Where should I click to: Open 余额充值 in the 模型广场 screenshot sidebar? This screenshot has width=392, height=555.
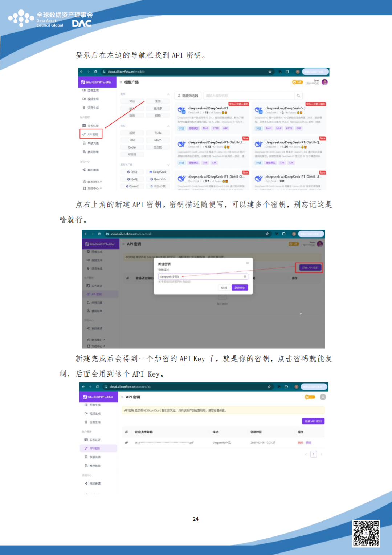pos(91,143)
